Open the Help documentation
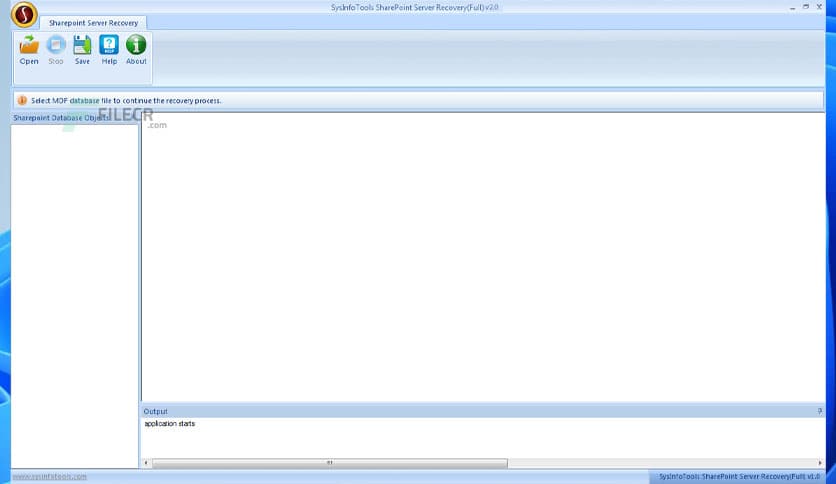The width and height of the screenshot is (836, 484). (x=109, y=50)
